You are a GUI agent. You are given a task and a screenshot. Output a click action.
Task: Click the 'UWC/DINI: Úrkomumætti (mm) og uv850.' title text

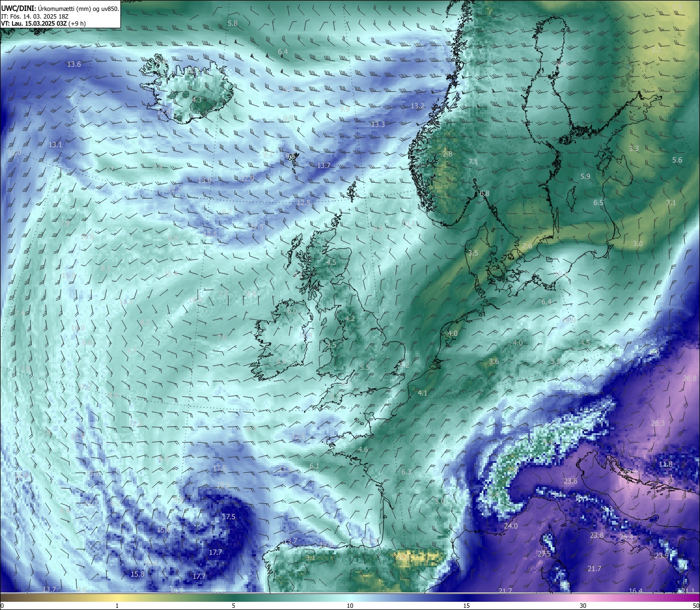(60, 9)
